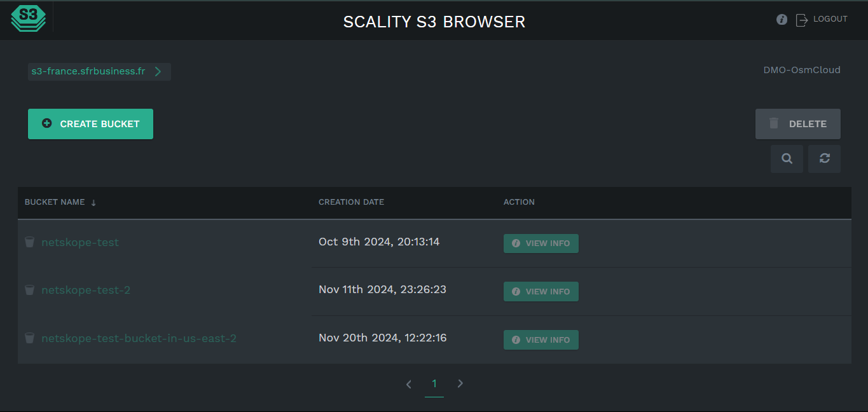Sort by Bucket Name arrow

point(93,203)
